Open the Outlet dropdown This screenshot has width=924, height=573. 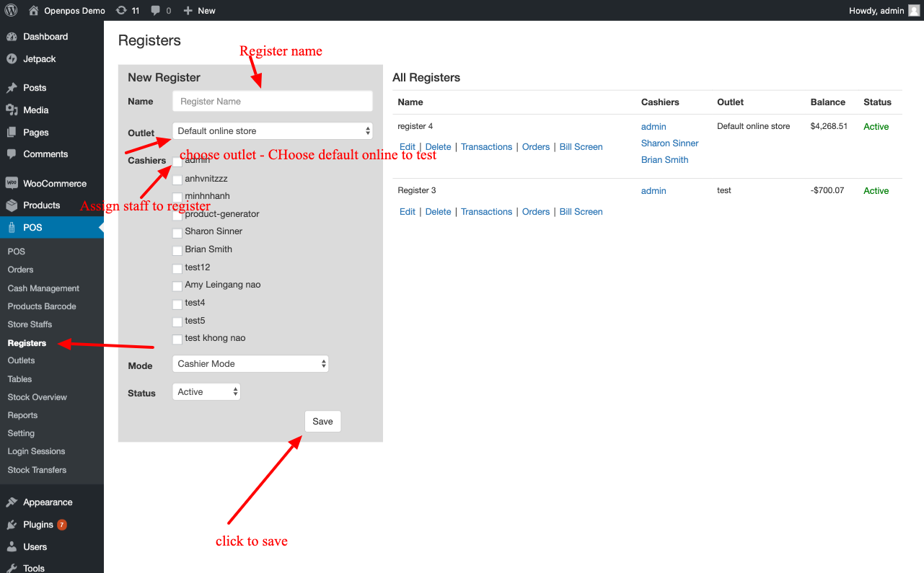[x=273, y=131]
